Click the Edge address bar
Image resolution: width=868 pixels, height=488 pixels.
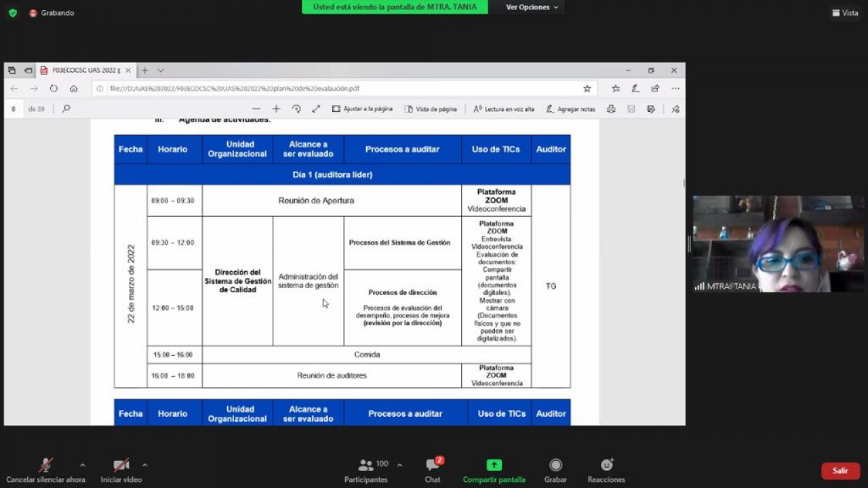[343, 89]
